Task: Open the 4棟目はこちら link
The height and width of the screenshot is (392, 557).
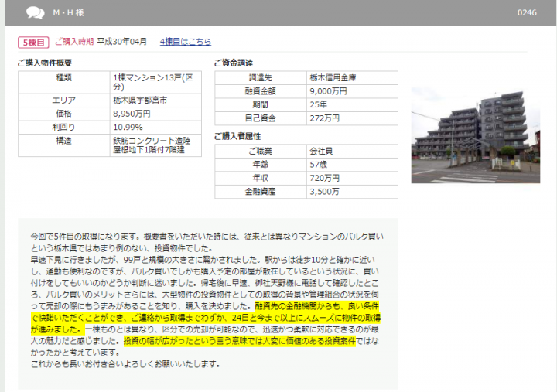Action: coord(186,42)
